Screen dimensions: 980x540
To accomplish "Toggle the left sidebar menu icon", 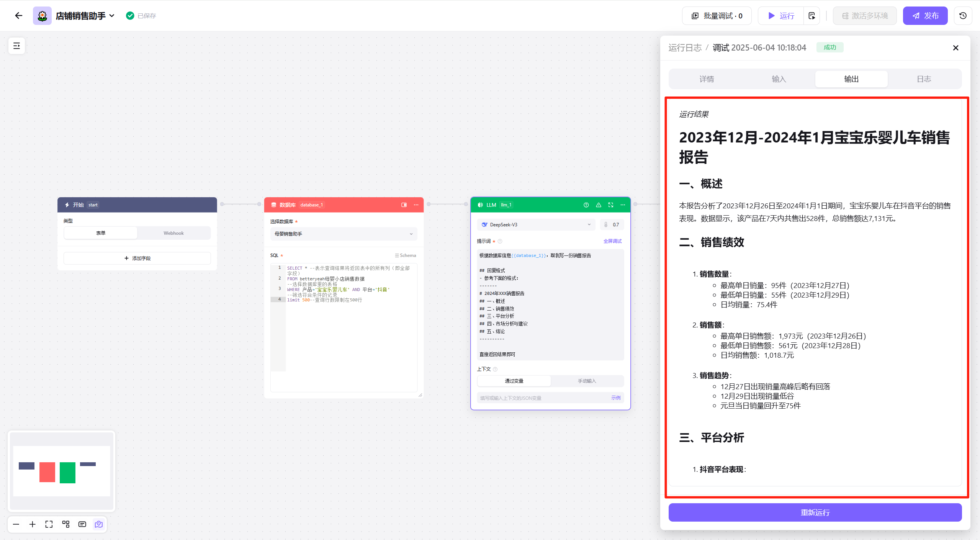I will point(16,46).
